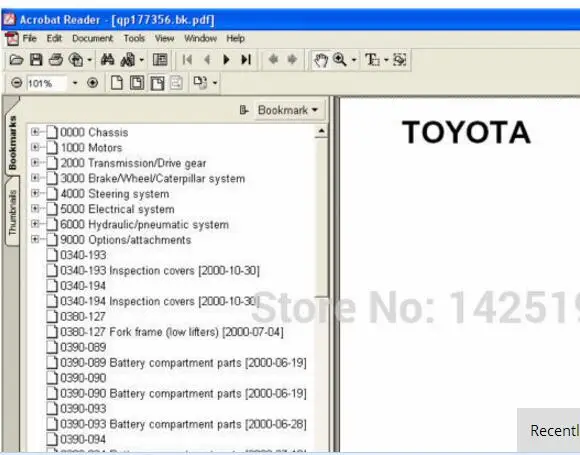Click the go to previous view arrow
This screenshot has width=580, height=455.
pyautogui.click(x=273, y=59)
